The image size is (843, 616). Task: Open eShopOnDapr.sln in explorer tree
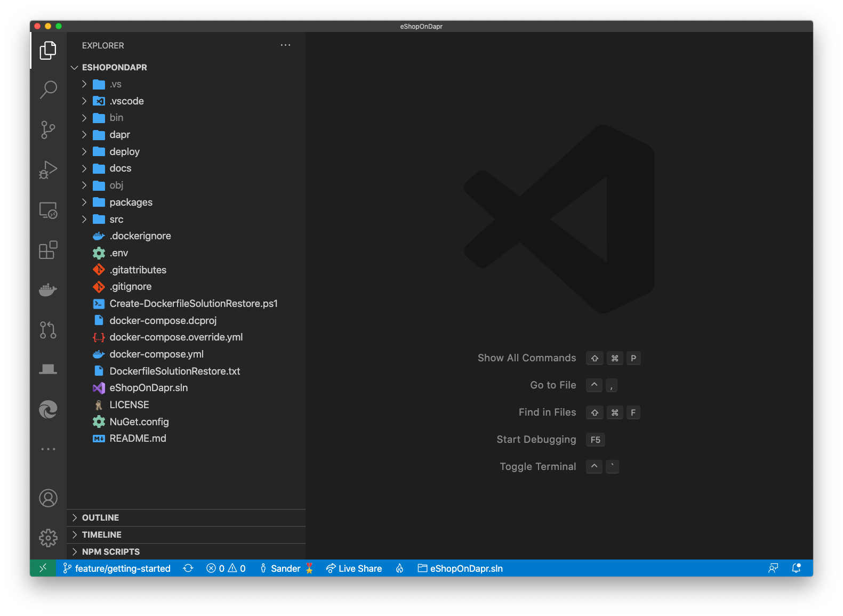[x=186, y=388]
